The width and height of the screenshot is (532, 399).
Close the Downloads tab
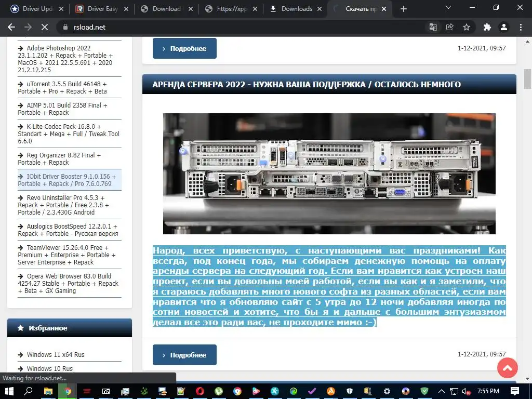[x=320, y=9]
